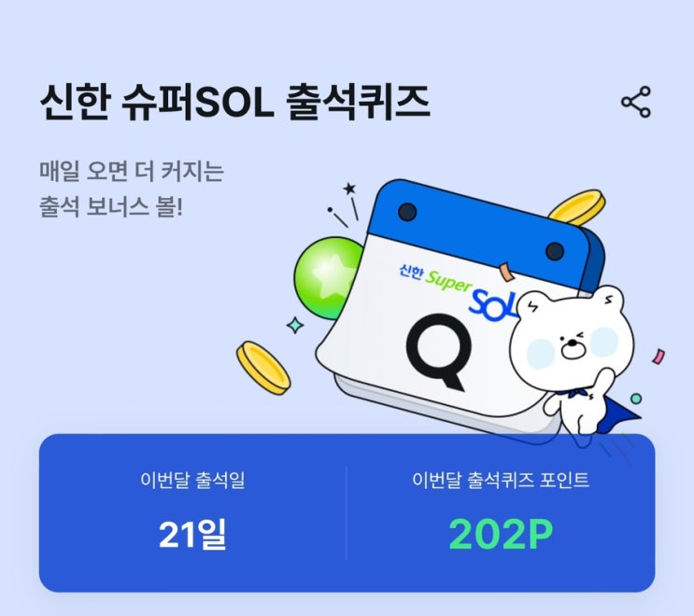Viewport: 694px width, 616px height.
Task: Click the gold coin left of the calendar
Action: pyautogui.click(x=263, y=368)
